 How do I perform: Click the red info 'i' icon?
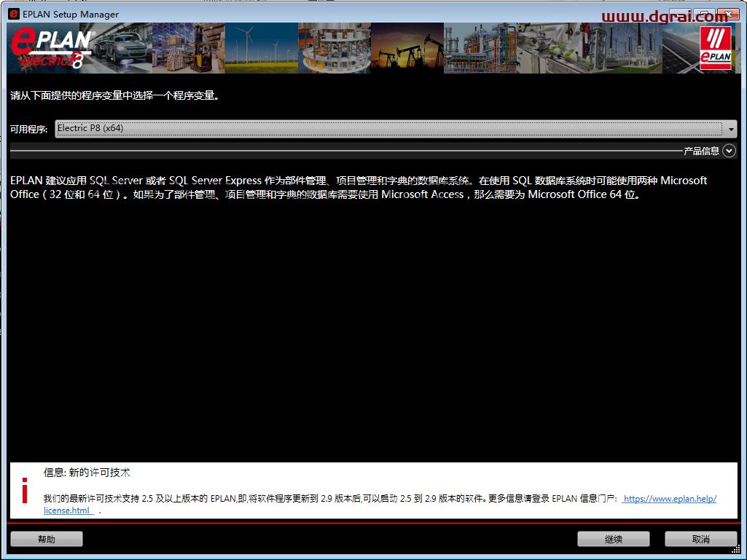click(x=25, y=491)
